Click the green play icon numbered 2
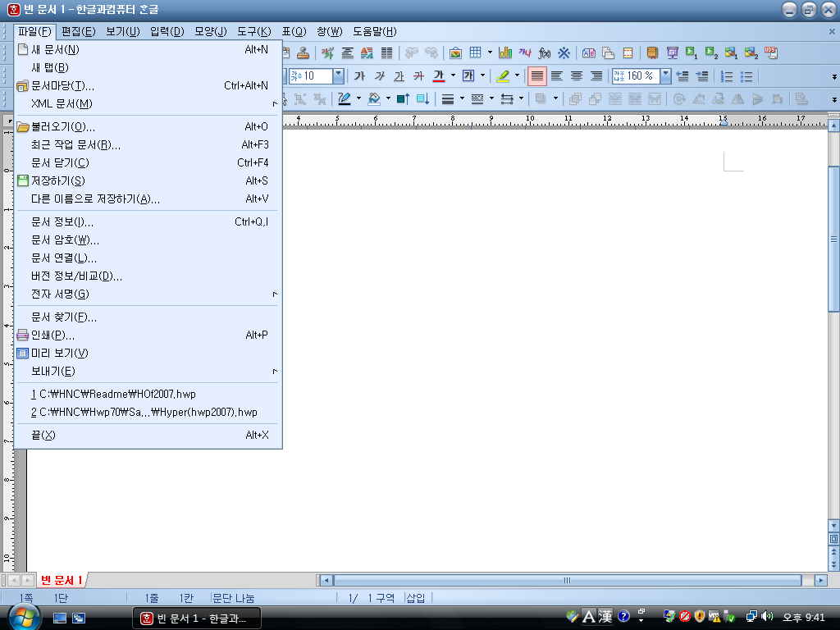Viewport: 840px width, 630px height. pos(711,52)
